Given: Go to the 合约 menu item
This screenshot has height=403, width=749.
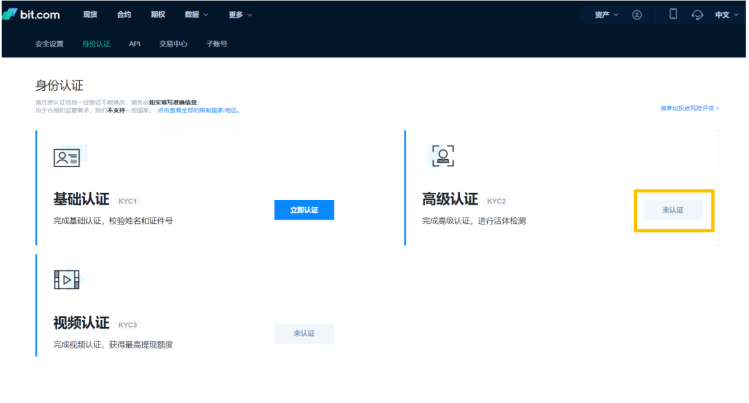Looking at the screenshot, I should 124,15.
